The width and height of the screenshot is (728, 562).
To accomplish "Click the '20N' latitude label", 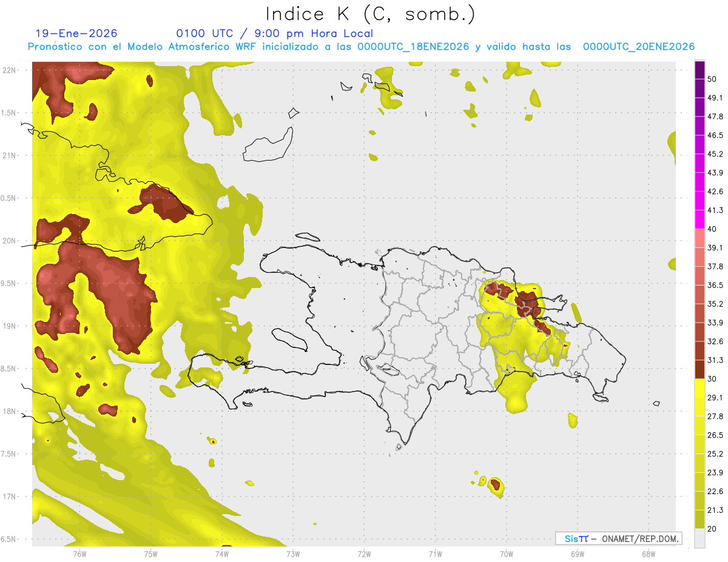I will [x=10, y=241].
